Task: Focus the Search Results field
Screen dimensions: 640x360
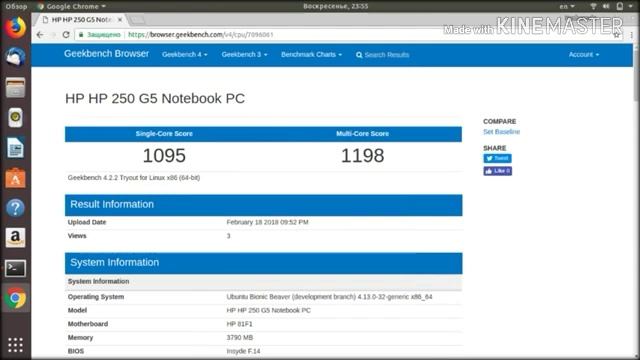Action: (x=386, y=55)
